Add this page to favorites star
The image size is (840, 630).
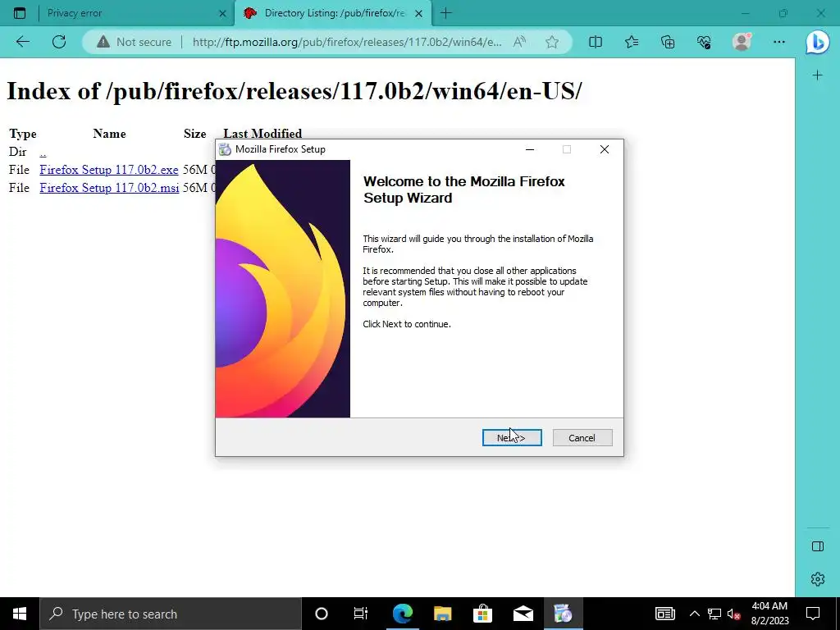[x=552, y=42]
